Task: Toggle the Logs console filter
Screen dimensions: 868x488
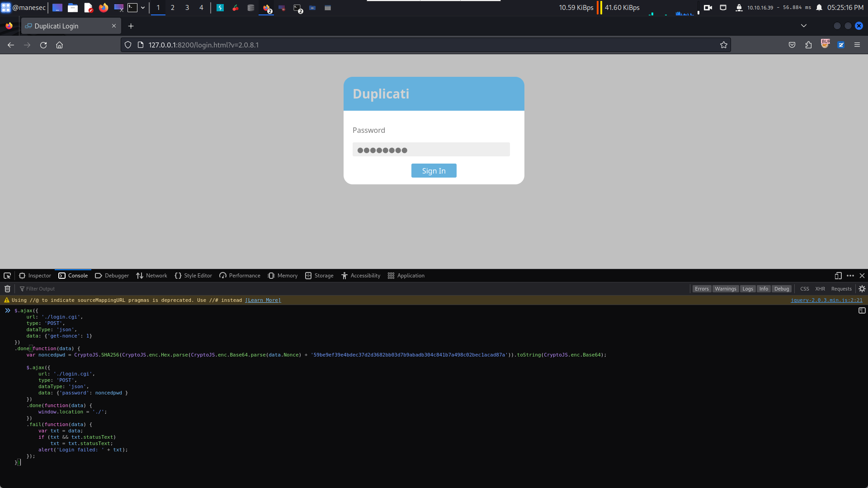Action: click(748, 289)
